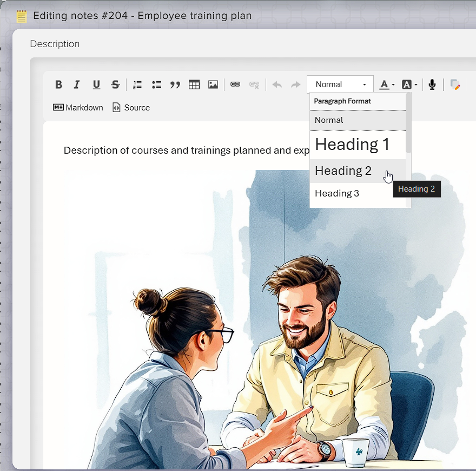Click the notes icon in title bar
Screen dimensions: 476x471
tap(22, 16)
